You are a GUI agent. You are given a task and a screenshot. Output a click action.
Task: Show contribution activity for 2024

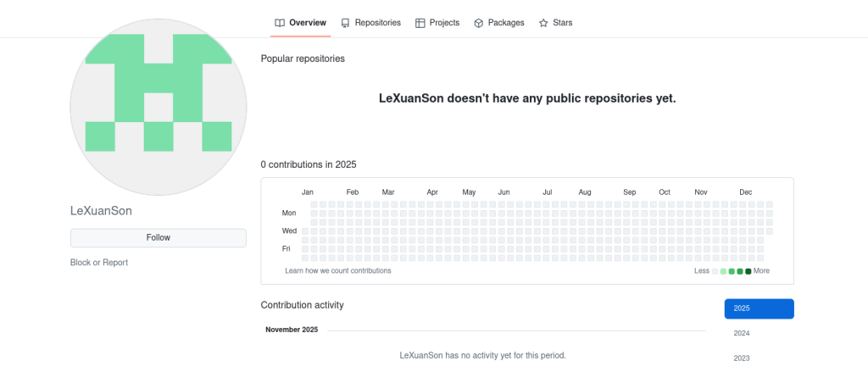742,333
